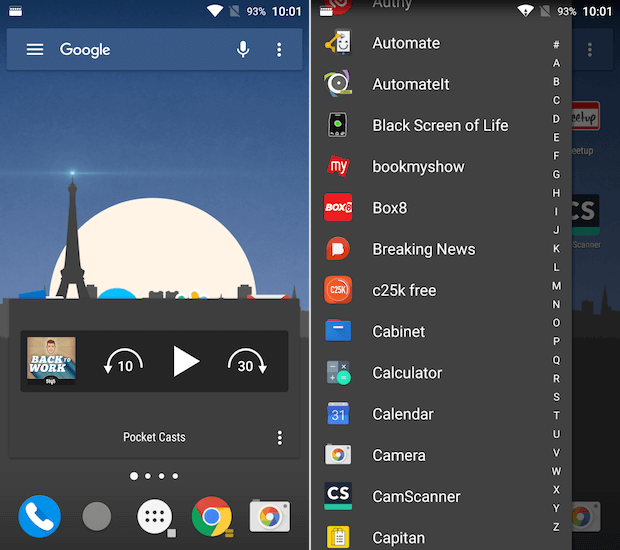Viewport: 620px width, 550px height.
Task: Jump to letter H in index
Action: tap(556, 193)
